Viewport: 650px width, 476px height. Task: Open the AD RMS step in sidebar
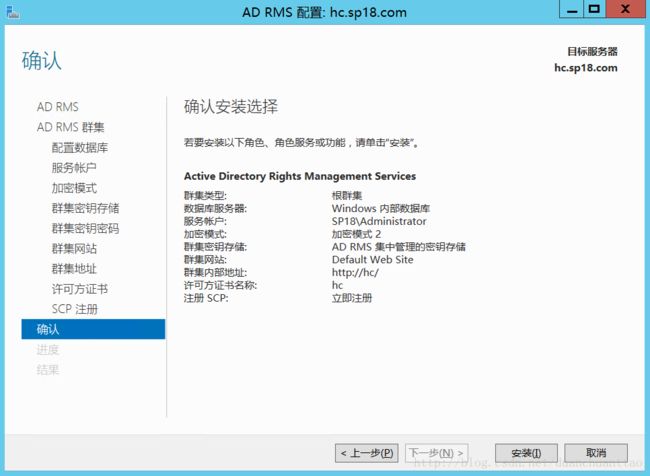(x=57, y=107)
